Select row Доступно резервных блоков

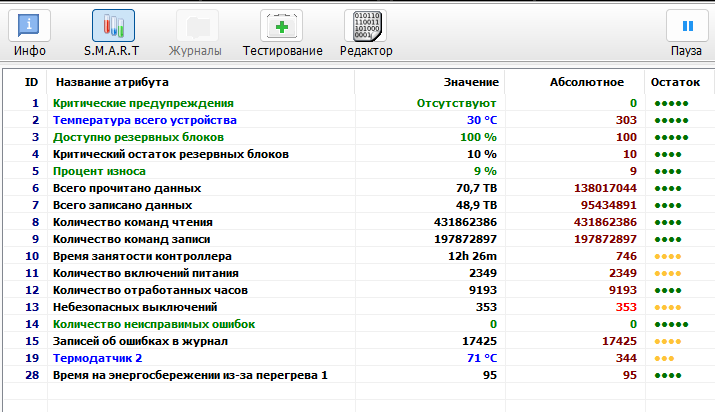359,137
